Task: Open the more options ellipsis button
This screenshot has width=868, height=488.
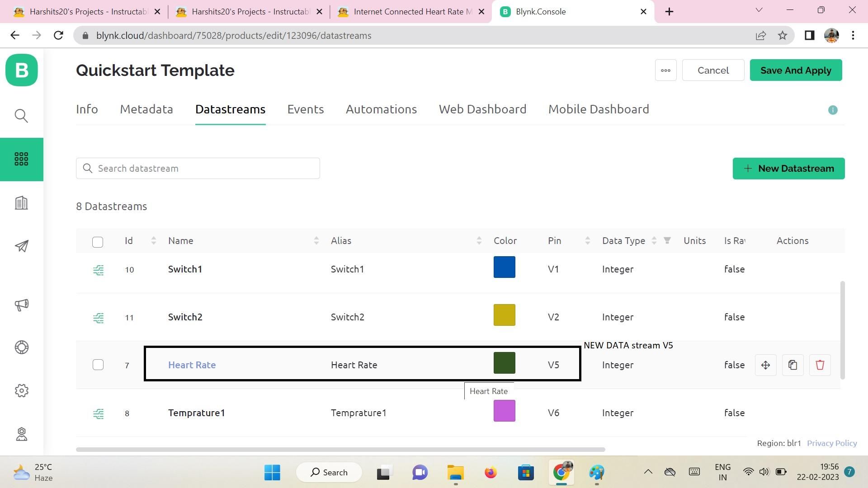Action: point(665,70)
